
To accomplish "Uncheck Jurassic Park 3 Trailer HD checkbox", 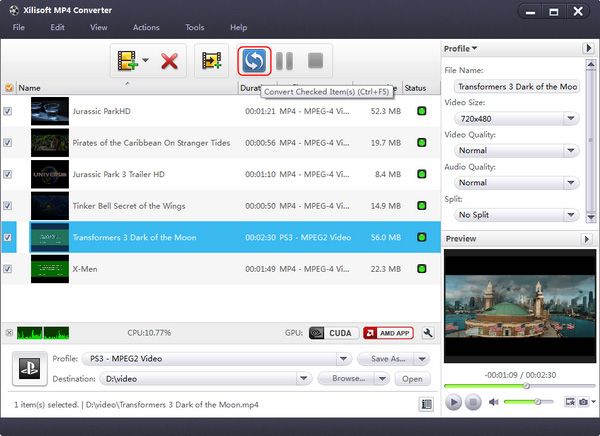I will tap(8, 175).
